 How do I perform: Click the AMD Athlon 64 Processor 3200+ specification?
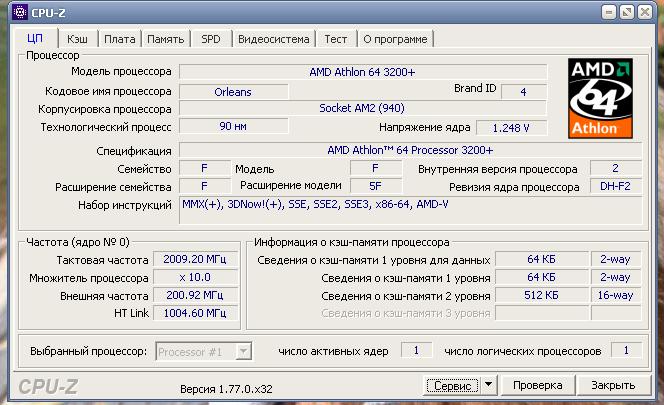click(x=410, y=150)
